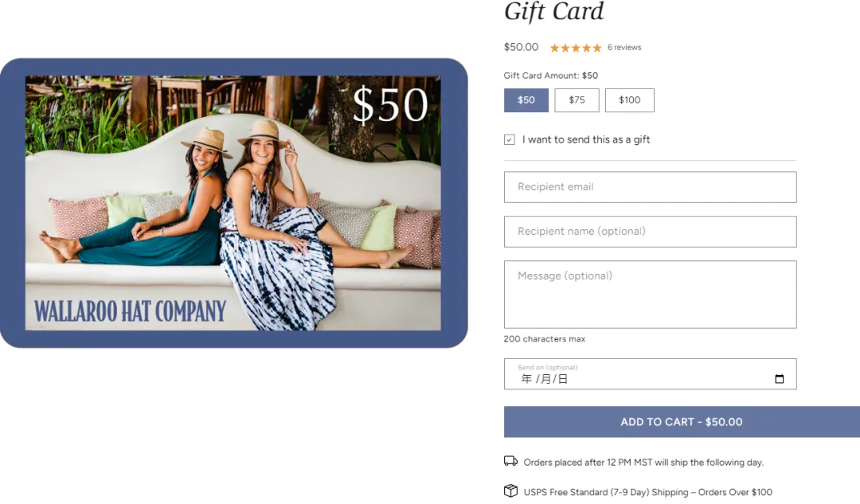The height and width of the screenshot is (504, 860).
Task: Uncheck "I want to send this as a gift"
Action: coord(510,140)
